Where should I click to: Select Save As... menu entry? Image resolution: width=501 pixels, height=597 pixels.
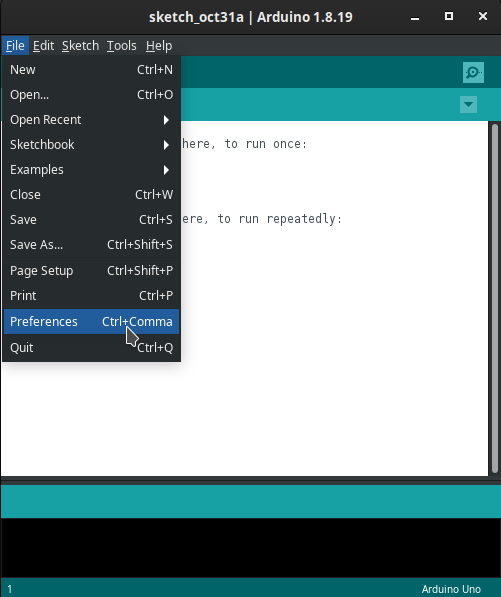pyautogui.click(x=91, y=244)
